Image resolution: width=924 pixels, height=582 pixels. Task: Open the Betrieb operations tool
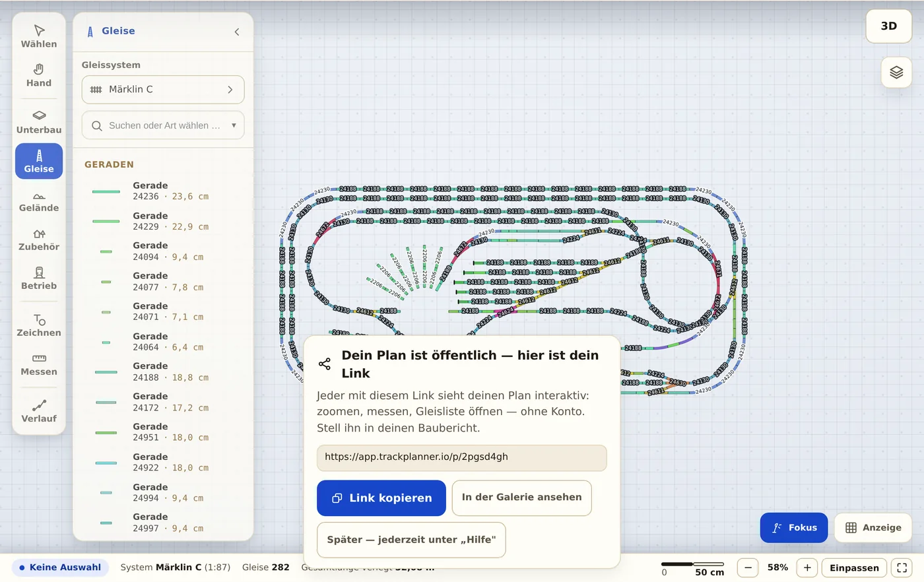pyautogui.click(x=39, y=278)
